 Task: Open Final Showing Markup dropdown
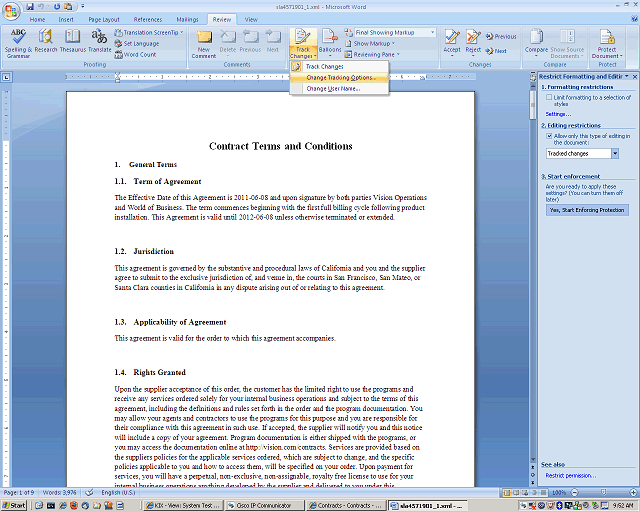(x=432, y=32)
